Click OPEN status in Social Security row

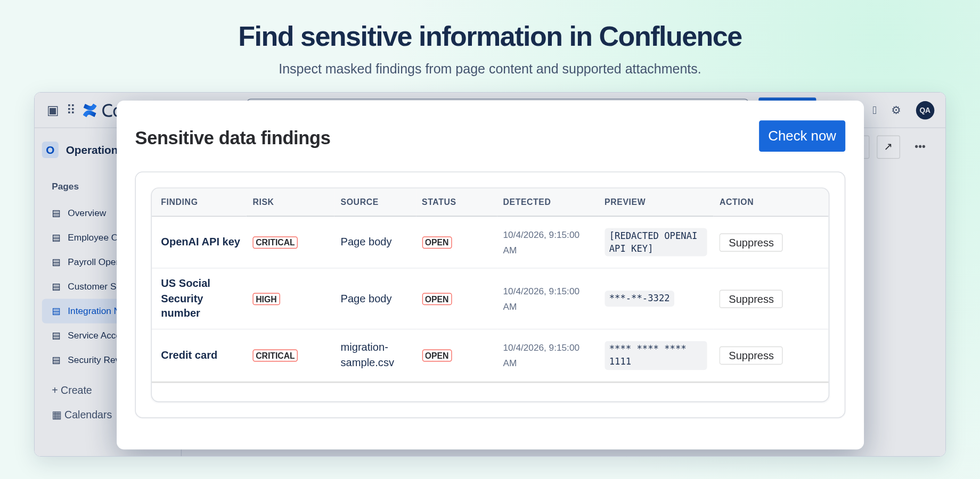click(x=437, y=299)
